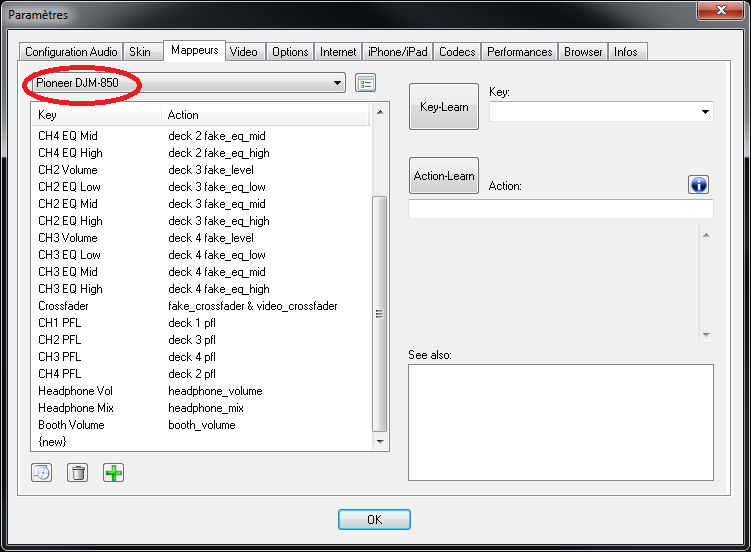Open the iPhone/iPad tab

[x=398, y=52]
